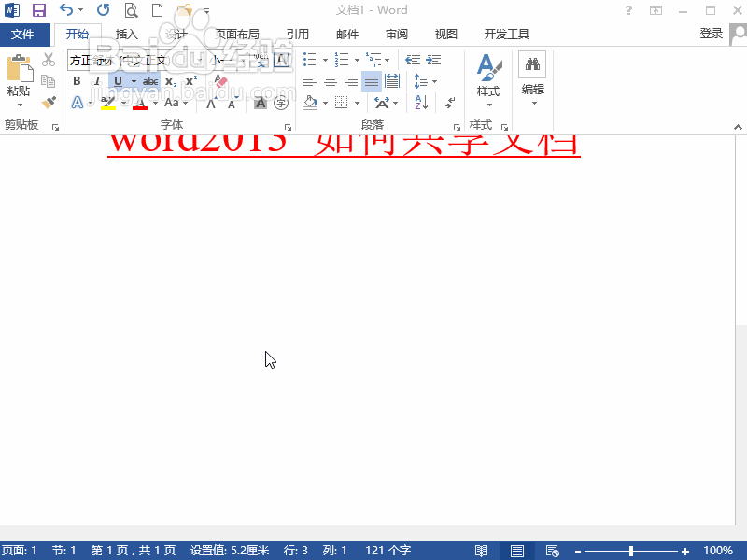
Task: Switch to the Insert tab
Action: coord(127,35)
